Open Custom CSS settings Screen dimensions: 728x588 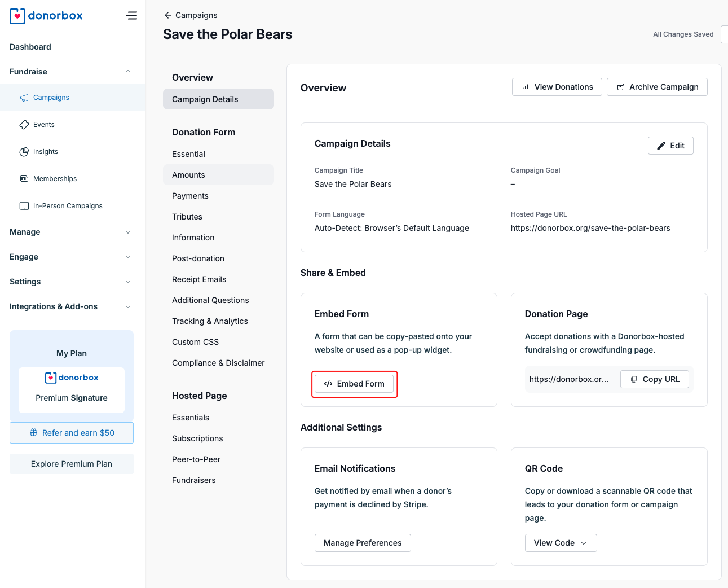(195, 342)
